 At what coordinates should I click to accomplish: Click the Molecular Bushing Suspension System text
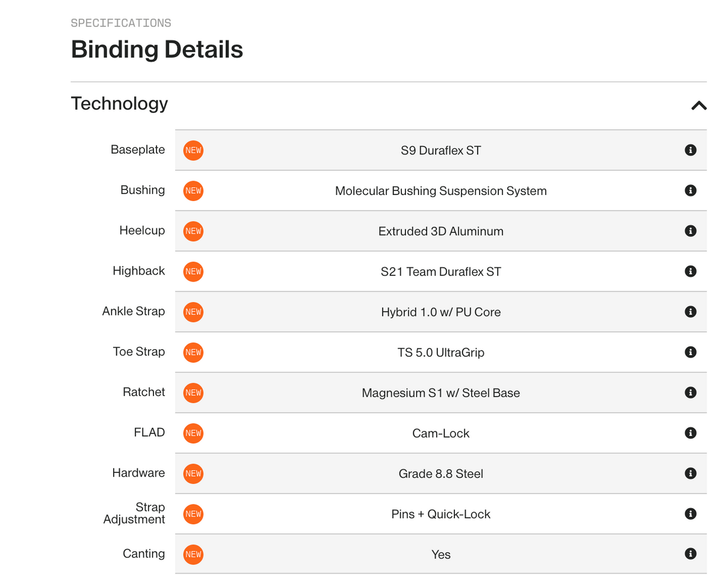pyautogui.click(x=441, y=191)
